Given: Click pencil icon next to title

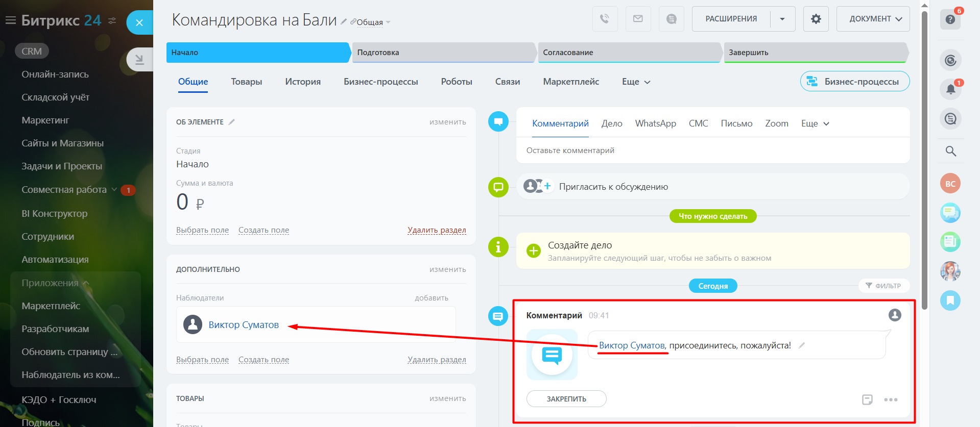Looking at the screenshot, I should click(344, 21).
